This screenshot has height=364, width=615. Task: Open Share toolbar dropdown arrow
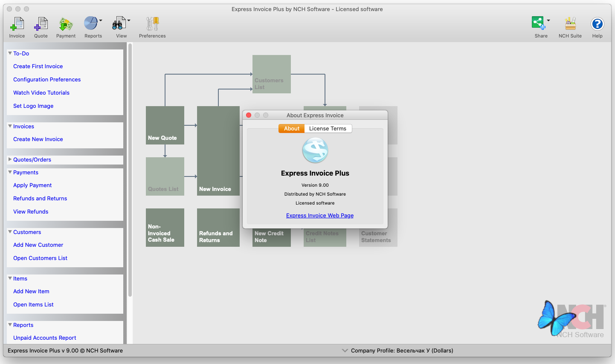548,20
